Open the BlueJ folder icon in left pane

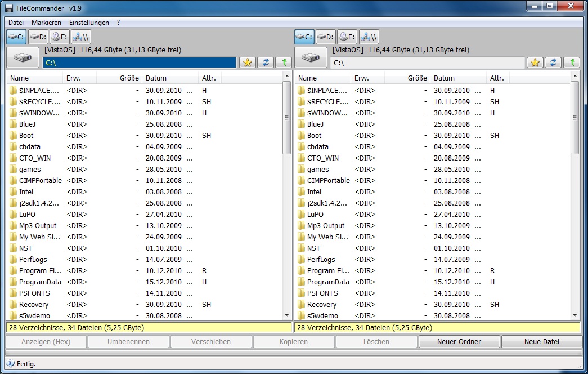click(14, 124)
